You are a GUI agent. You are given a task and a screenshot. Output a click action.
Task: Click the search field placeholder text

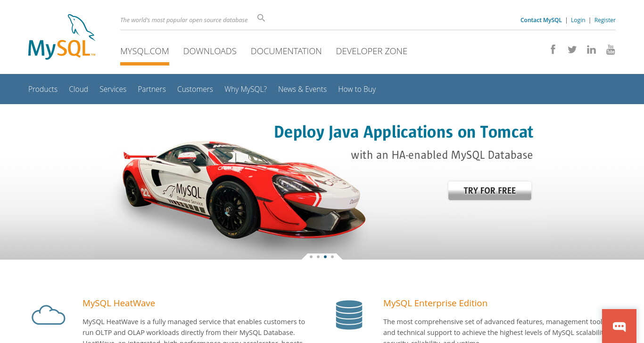(184, 20)
